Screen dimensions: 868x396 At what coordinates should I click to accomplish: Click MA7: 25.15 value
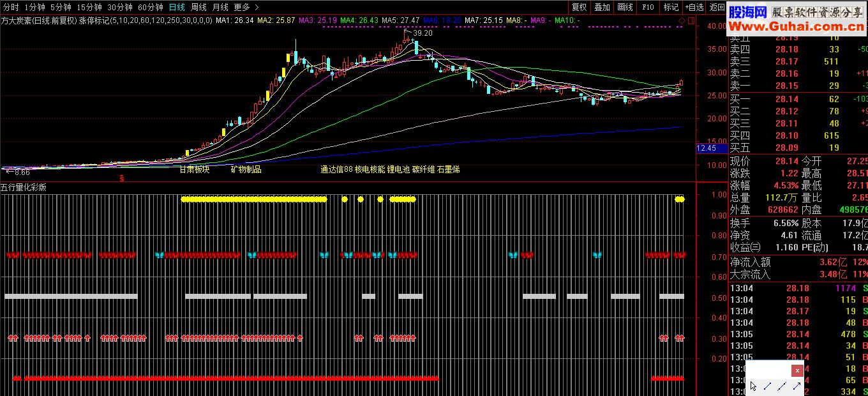[x=484, y=20]
